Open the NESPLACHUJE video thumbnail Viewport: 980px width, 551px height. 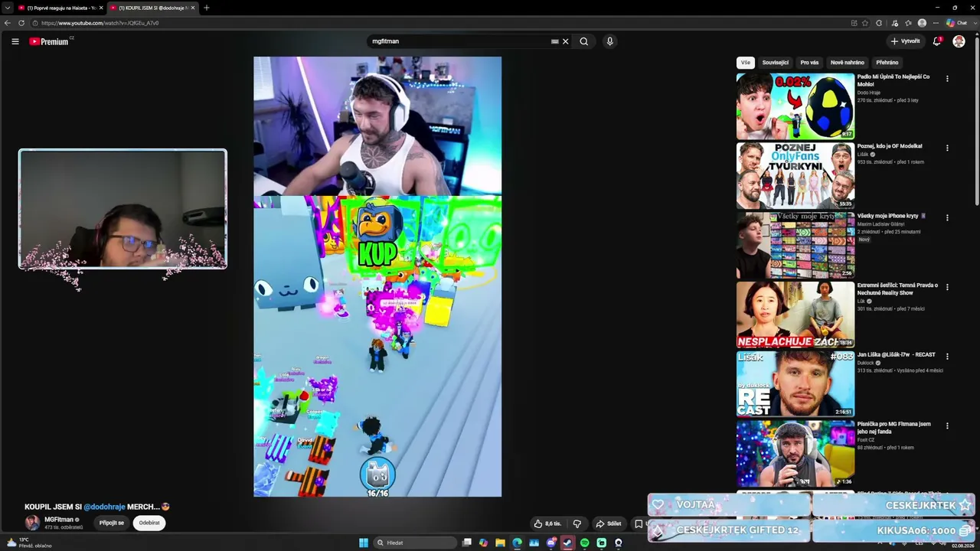click(795, 315)
